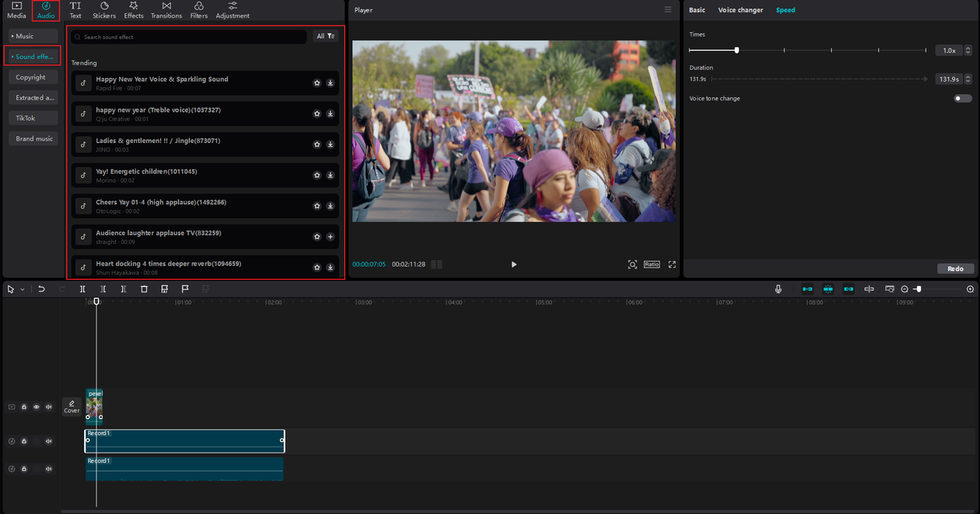The height and width of the screenshot is (514, 980).
Task: Favorite Cheers Yay 01-4 high applause
Action: click(317, 206)
